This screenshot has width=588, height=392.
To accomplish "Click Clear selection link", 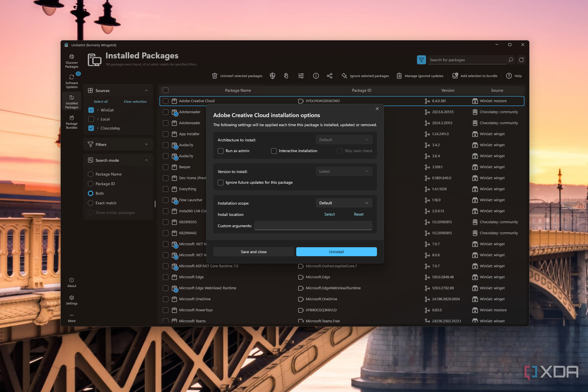I will point(135,102).
